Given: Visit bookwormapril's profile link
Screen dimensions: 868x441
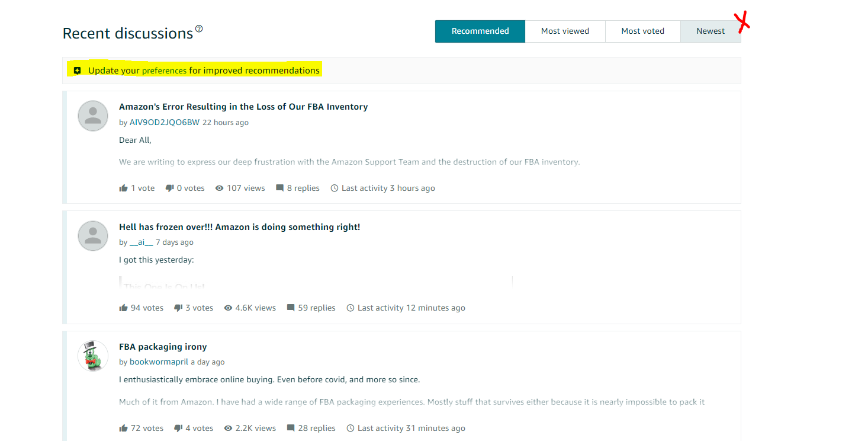Looking at the screenshot, I should [x=159, y=362].
